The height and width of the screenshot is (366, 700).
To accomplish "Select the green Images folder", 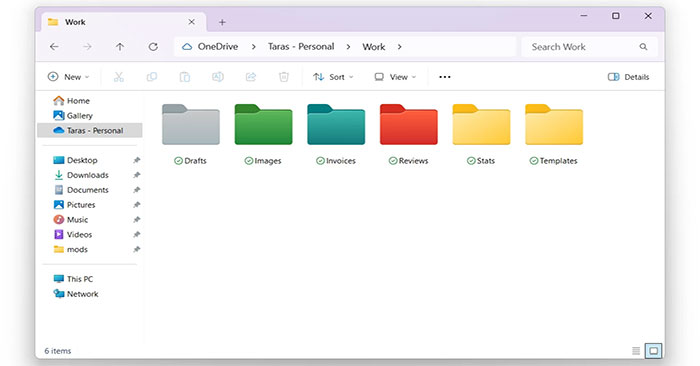I will click(x=263, y=125).
